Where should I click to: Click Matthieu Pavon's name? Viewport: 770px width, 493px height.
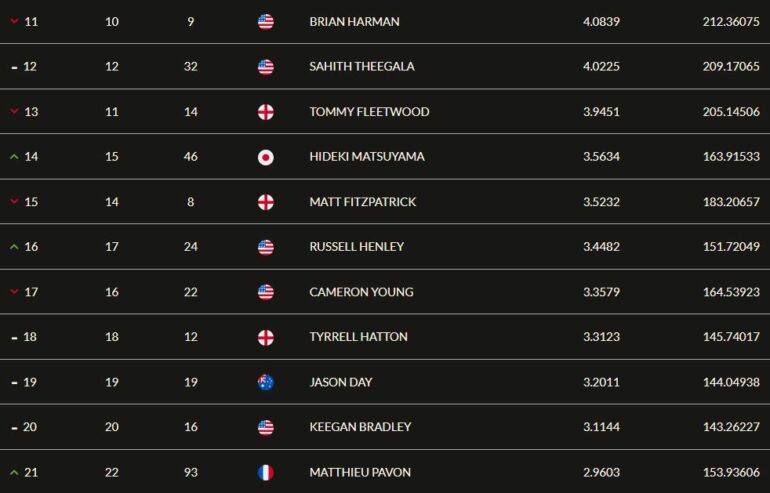[x=360, y=472]
